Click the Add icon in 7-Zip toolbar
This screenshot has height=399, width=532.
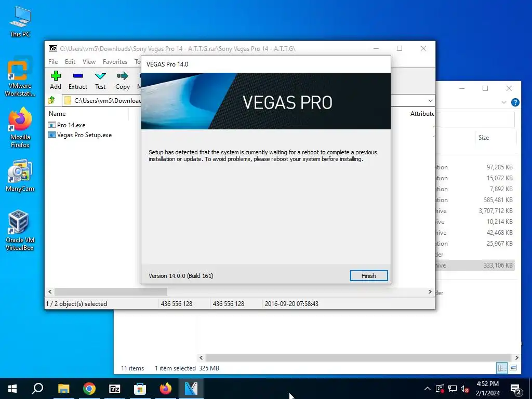[56, 80]
